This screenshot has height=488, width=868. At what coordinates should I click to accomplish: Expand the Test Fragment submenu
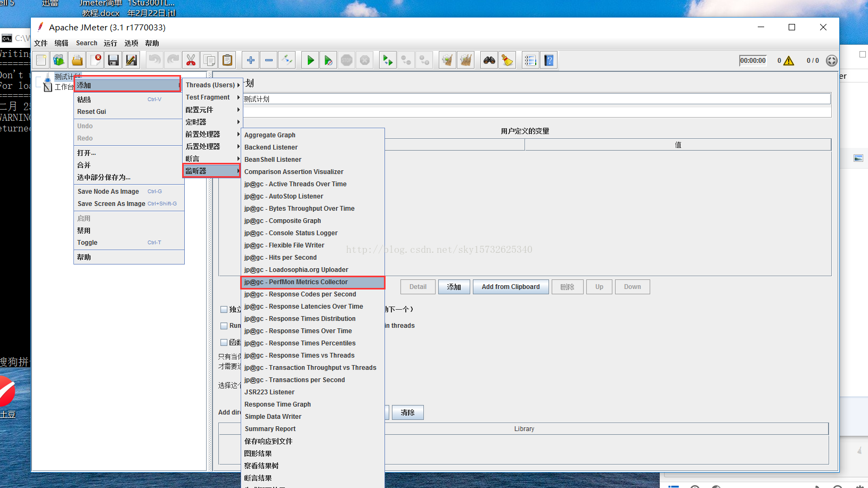pos(212,97)
